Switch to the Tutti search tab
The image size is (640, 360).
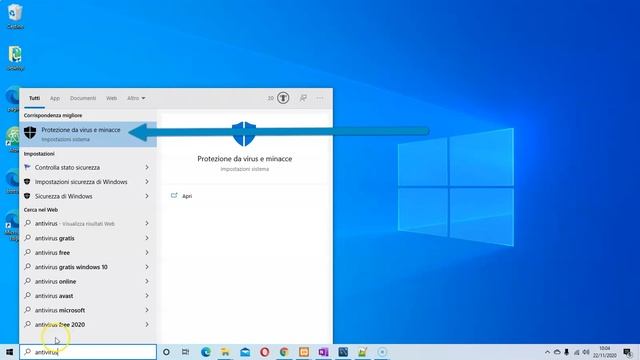[x=34, y=98]
